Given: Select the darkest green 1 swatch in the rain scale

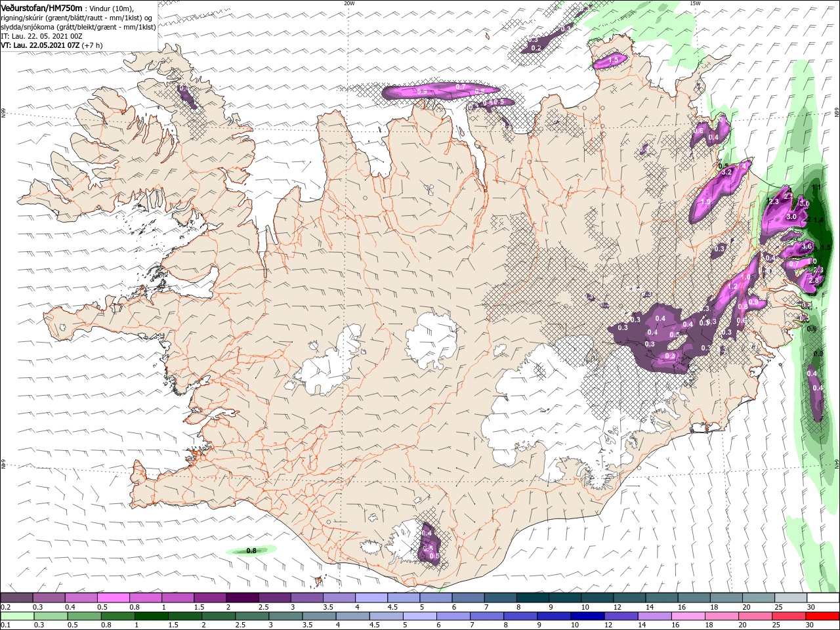Looking at the screenshot, I should pos(152,616).
